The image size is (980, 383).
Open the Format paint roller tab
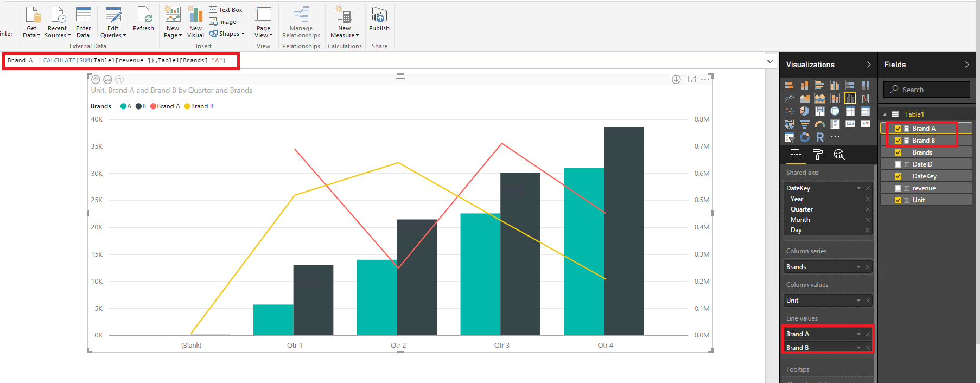coord(818,155)
